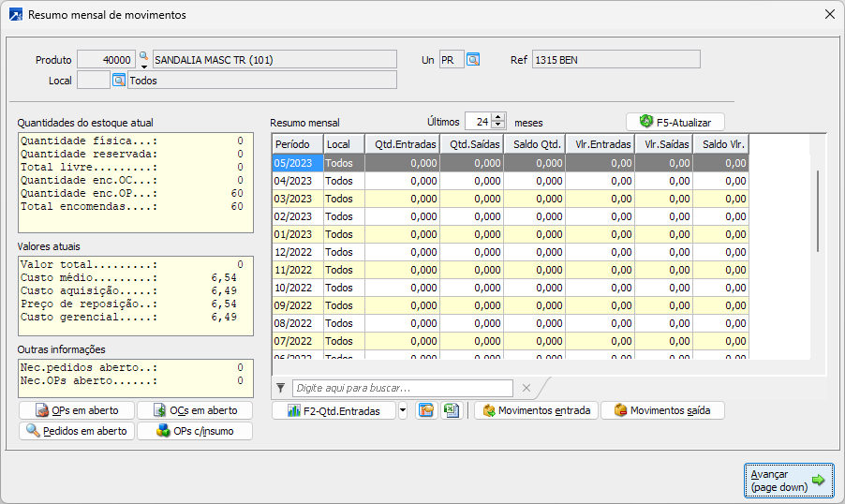Increase the Últimos months spinner

[x=498, y=117]
